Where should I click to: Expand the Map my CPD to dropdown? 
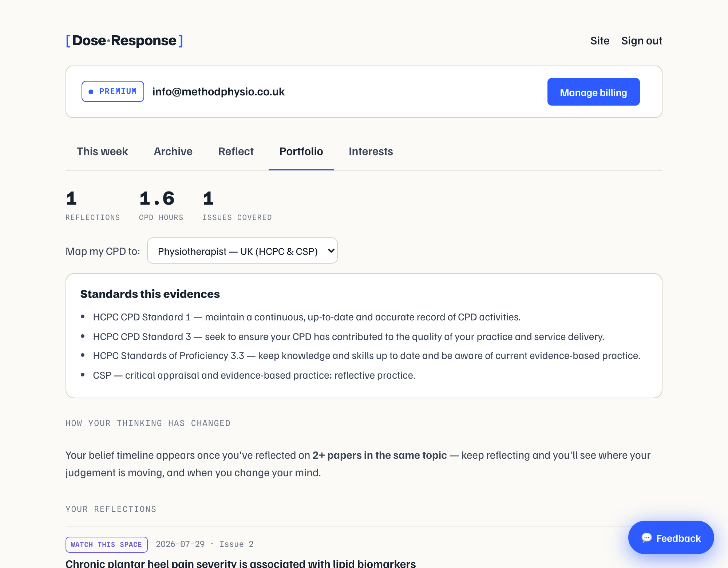[x=242, y=251]
